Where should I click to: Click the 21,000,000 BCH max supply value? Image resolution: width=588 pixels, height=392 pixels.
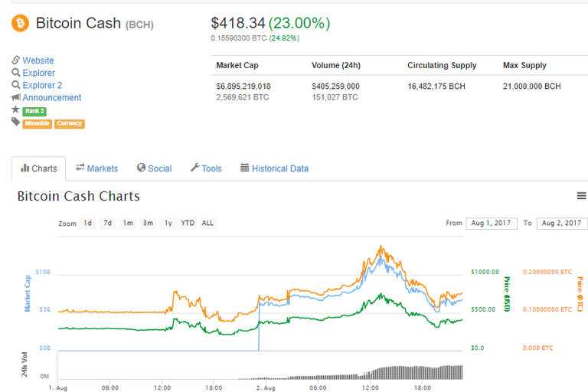532,87
